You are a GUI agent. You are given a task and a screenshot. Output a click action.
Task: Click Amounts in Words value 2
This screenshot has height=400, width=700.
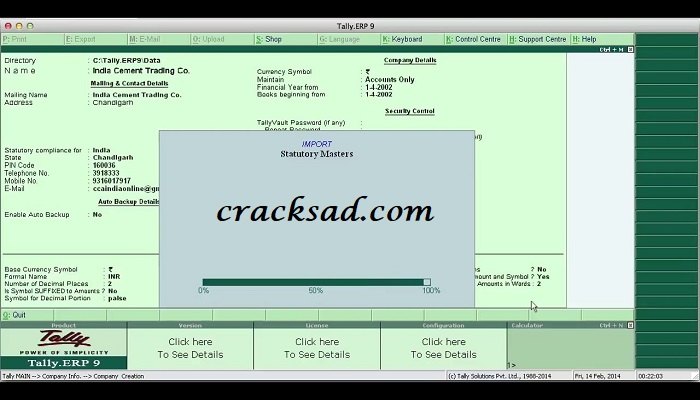(x=539, y=284)
